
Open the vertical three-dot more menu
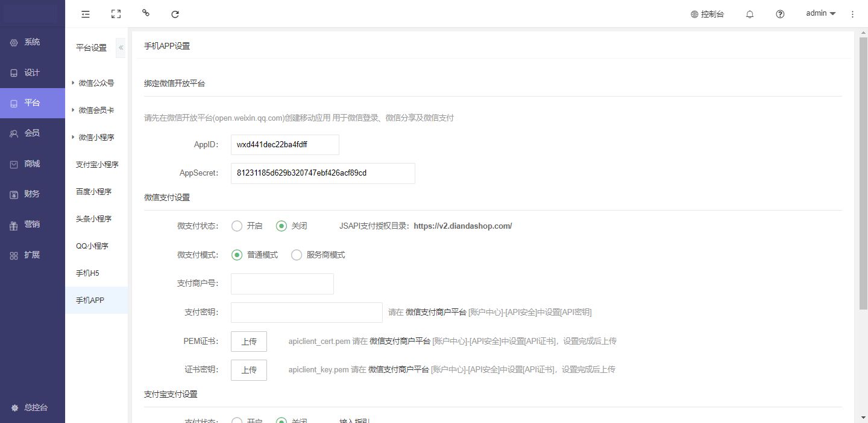point(852,14)
